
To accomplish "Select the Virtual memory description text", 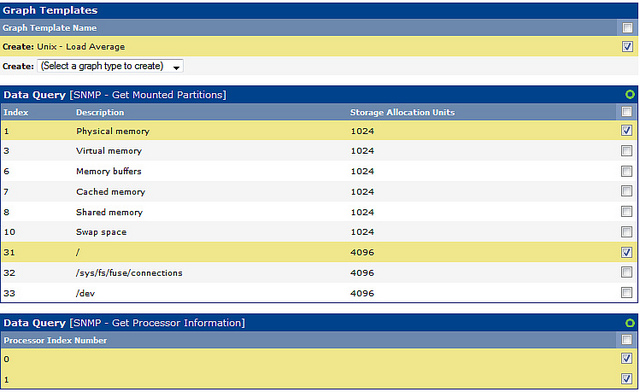I will coord(109,151).
